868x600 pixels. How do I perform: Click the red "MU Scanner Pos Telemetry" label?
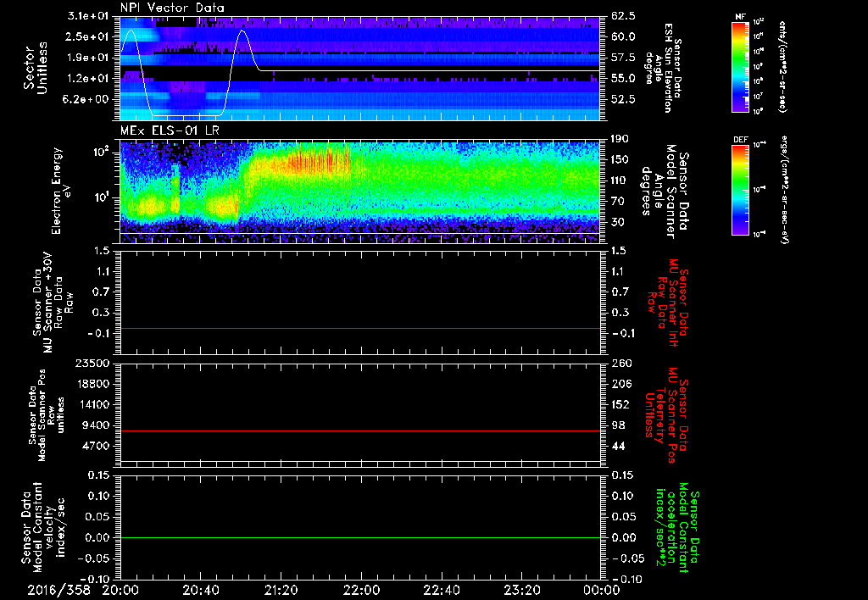point(668,415)
